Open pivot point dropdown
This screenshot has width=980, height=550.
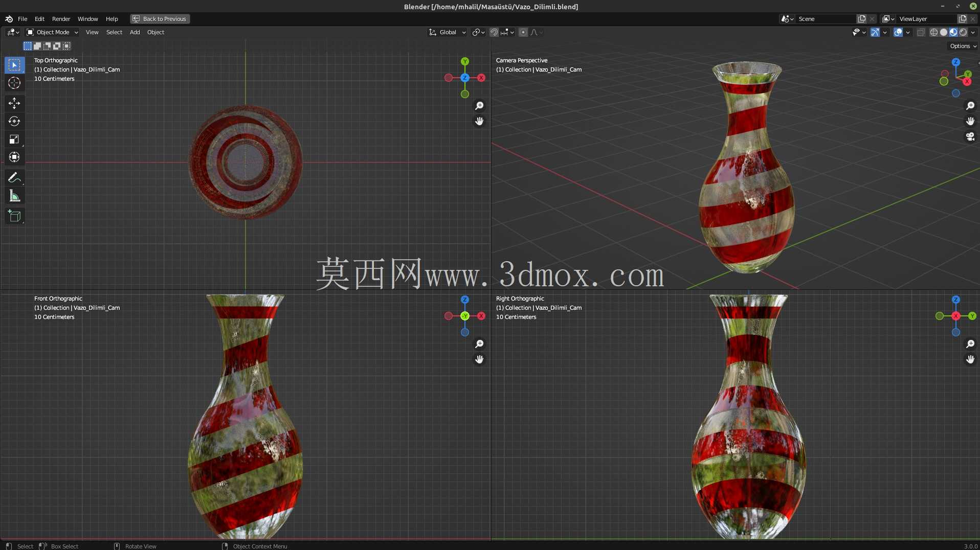[x=479, y=32]
